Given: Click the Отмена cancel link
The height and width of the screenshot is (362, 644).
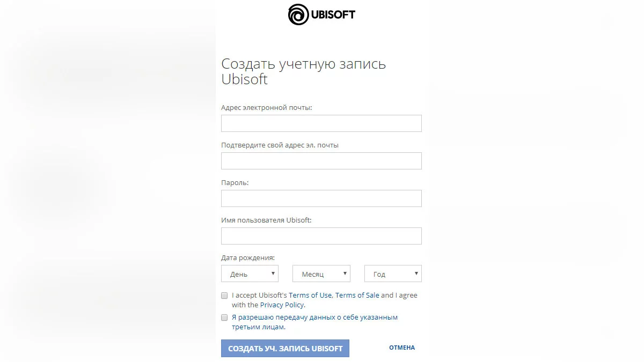Looking at the screenshot, I should [x=402, y=348].
